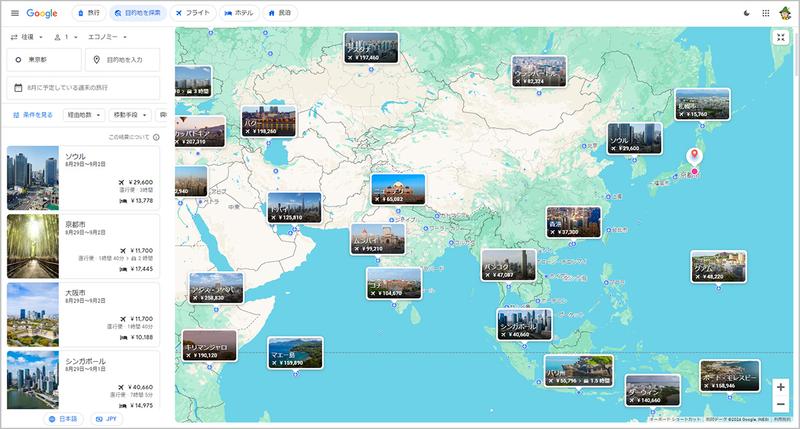Select the バリ州 map card
The width and height of the screenshot is (800, 429).
[x=579, y=371]
